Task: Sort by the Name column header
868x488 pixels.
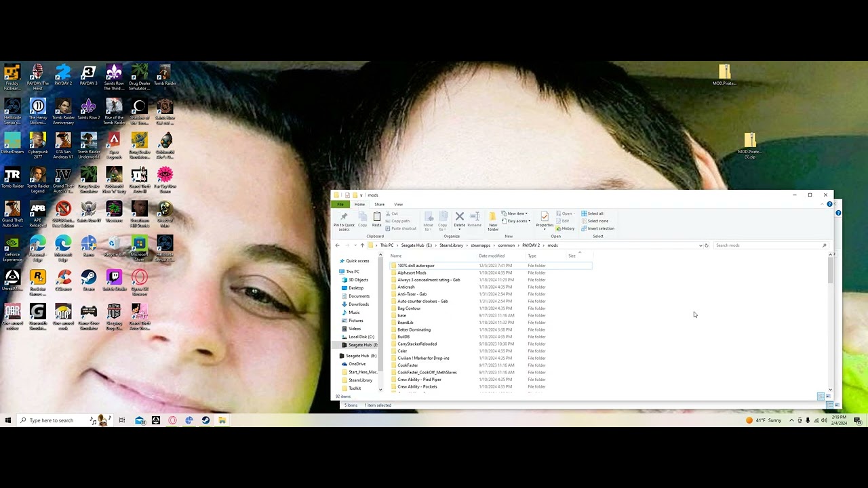Action: (x=396, y=256)
